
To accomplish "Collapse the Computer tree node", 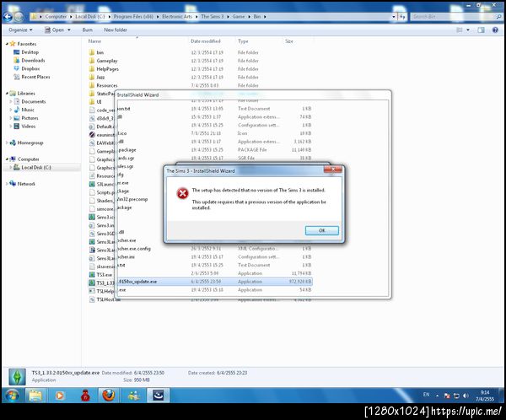I will coord(7,159).
